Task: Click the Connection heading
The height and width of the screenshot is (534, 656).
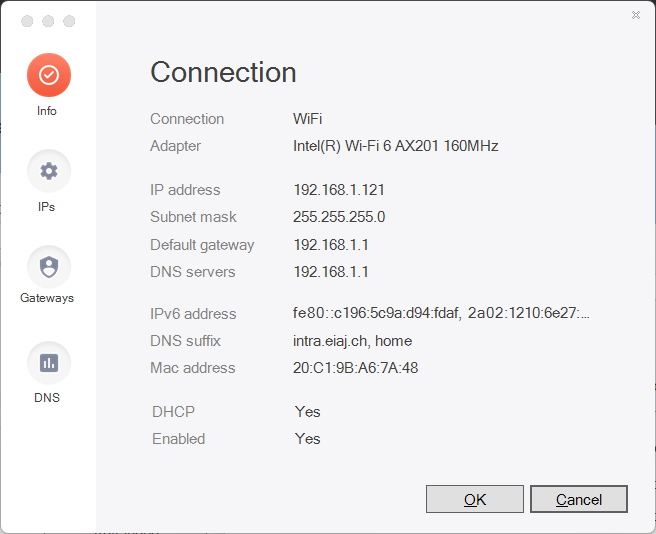Action: pyautogui.click(x=223, y=73)
